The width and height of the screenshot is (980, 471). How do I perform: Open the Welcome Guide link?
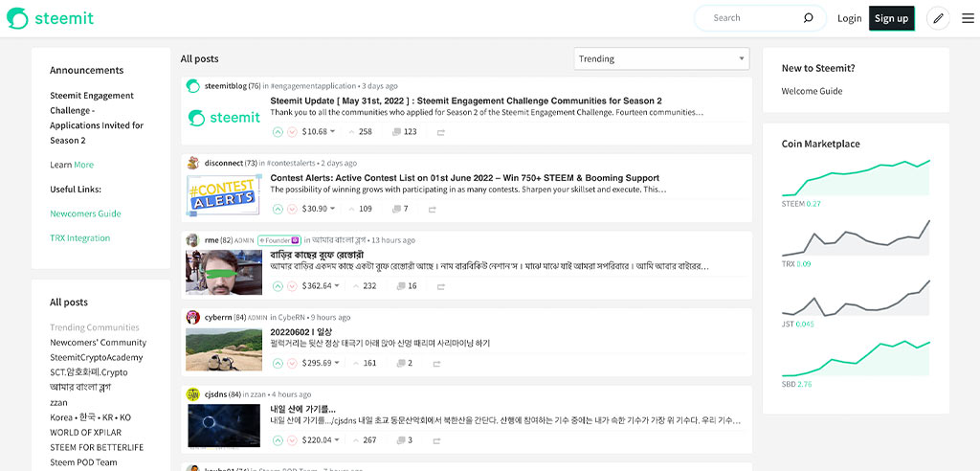coord(812,91)
